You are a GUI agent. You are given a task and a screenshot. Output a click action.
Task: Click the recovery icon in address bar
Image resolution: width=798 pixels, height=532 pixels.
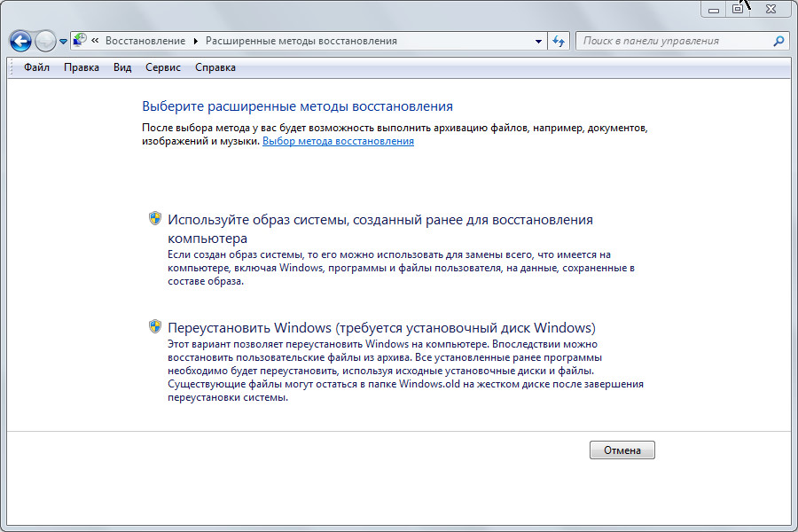pyautogui.click(x=80, y=40)
